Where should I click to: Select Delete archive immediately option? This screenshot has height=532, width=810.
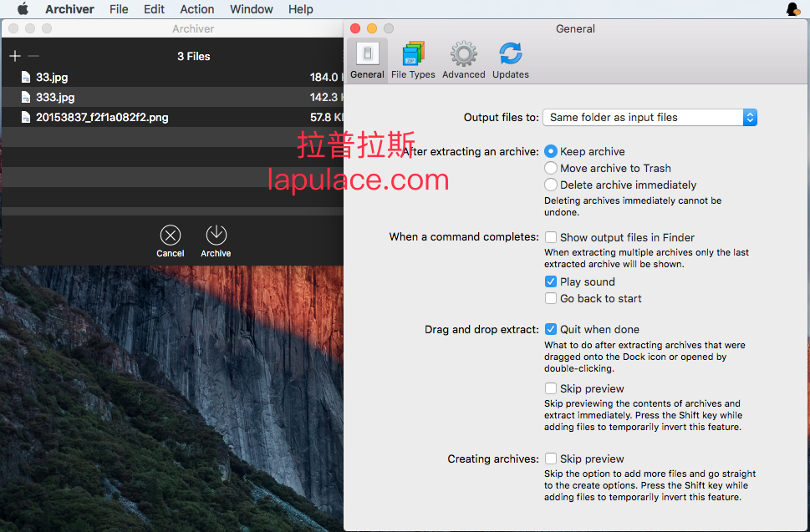551,185
